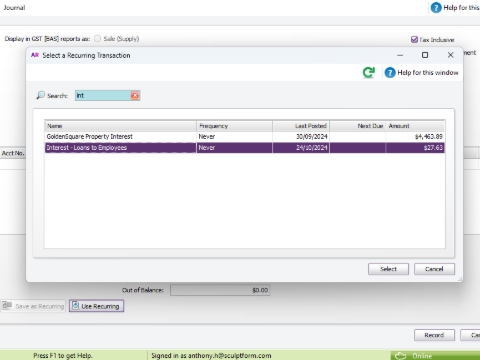Click the Online status indicator
This screenshot has height=360, width=480.
(435, 356)
